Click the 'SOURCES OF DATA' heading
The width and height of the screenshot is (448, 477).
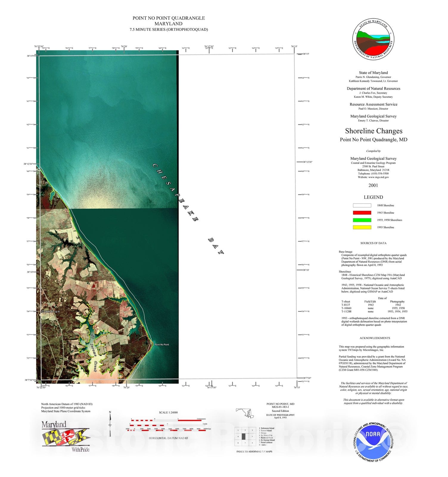tap(373, 243)
